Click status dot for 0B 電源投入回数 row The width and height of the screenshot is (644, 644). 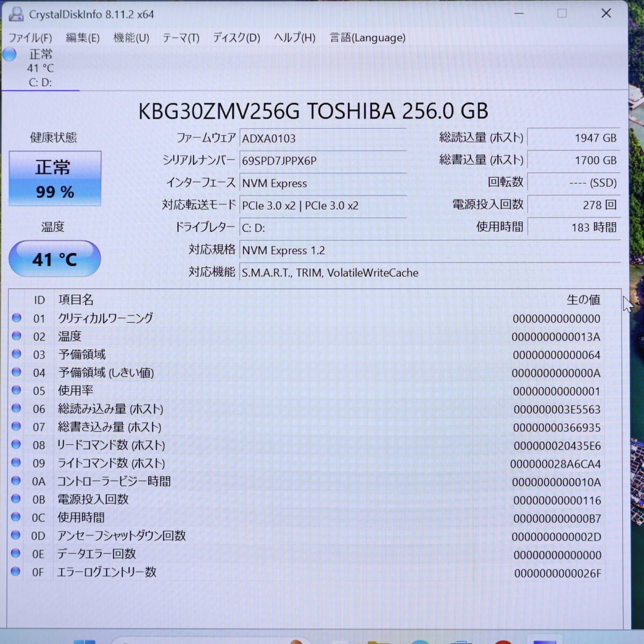point(17,499)
